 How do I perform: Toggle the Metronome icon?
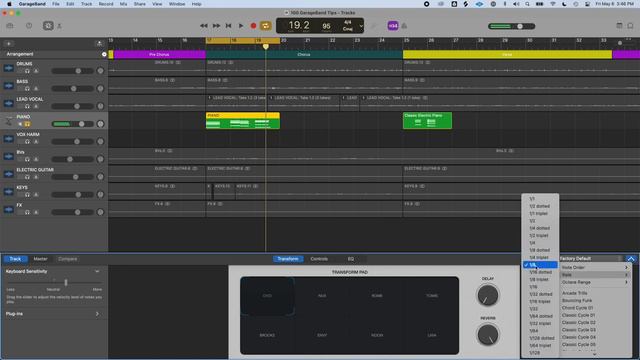tap(404, 26)
